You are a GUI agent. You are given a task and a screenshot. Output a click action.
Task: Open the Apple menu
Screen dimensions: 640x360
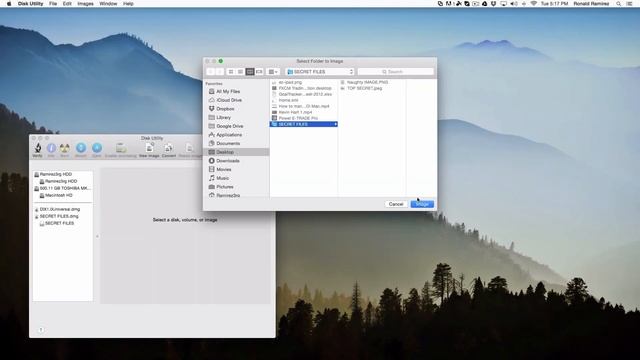coord(9,4)
